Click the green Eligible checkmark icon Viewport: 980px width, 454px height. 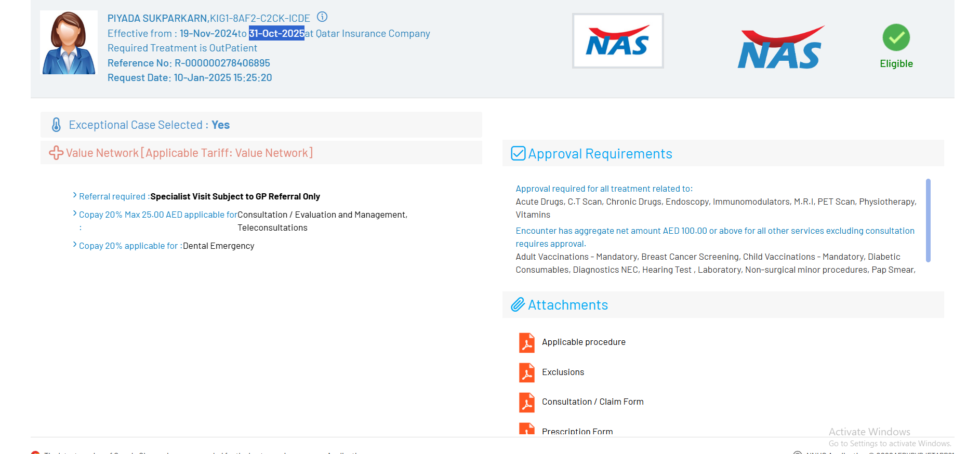tap(896, 37)
